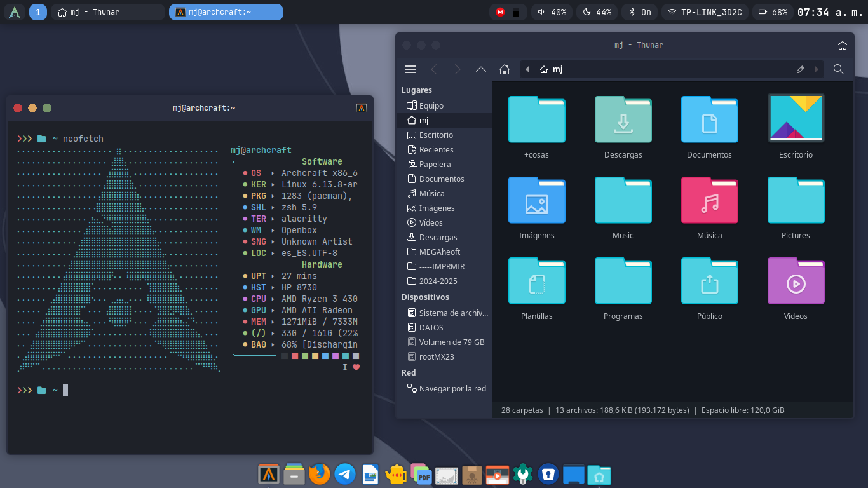868x488 pixels.
Task: Open the MEGA tray icon
Action: [x=501, y=12]
